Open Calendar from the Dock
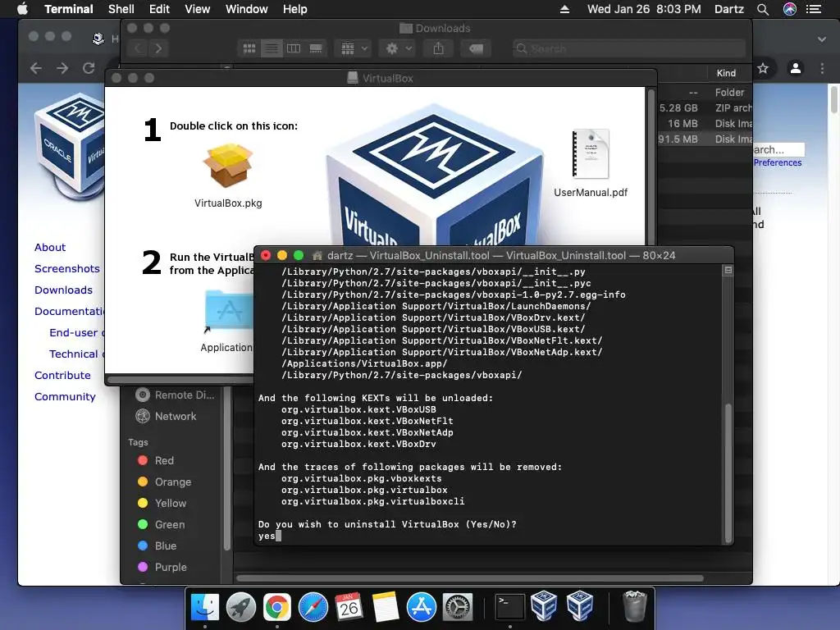 [x=349, y=607]
